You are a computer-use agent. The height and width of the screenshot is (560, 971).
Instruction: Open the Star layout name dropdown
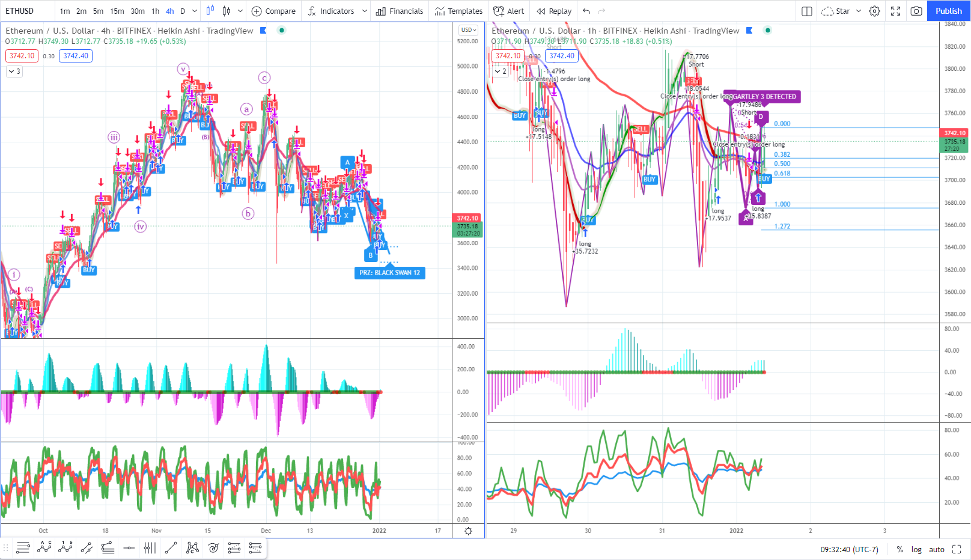point(859,11)
